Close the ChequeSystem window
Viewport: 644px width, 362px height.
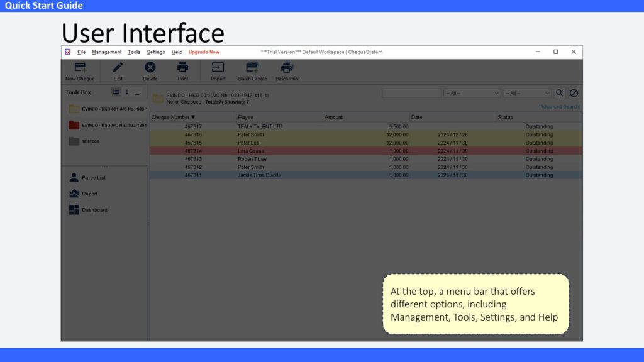point(574,52)
